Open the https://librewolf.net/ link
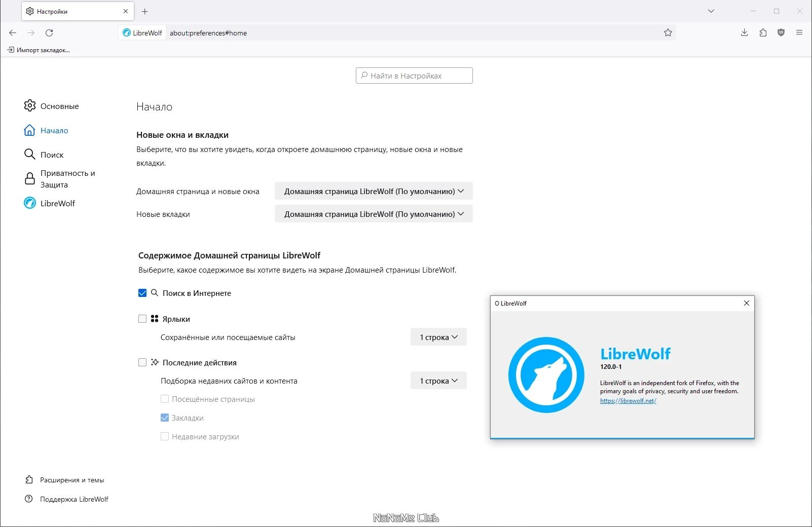812x527 pixels. [x=628, y=401]
